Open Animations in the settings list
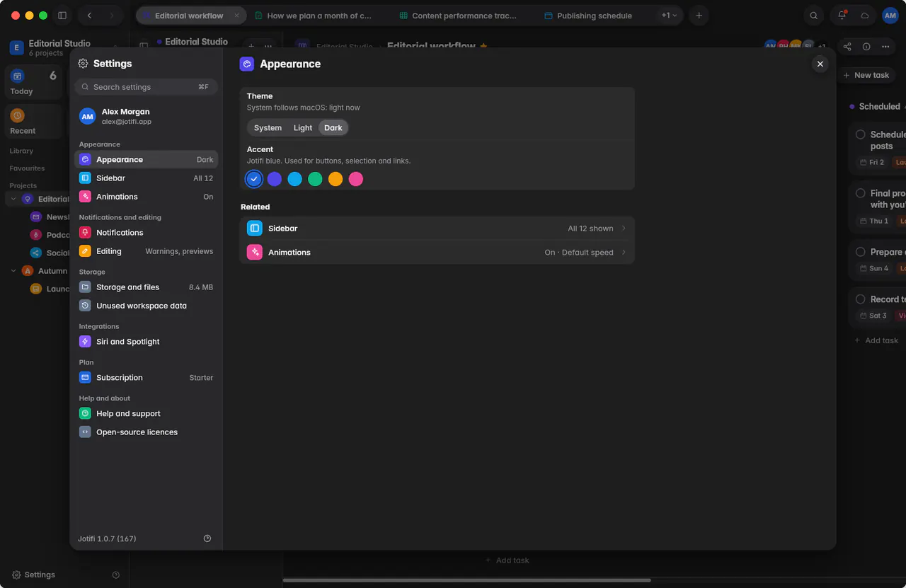Screen dimensions: 906x588 pos(146,197)
